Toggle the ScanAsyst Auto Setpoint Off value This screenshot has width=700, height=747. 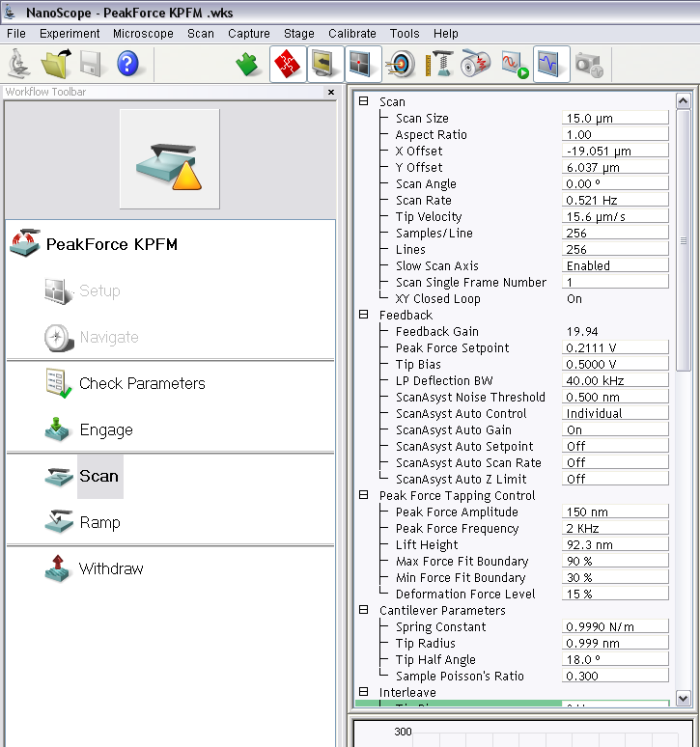(x=615, y=446)
